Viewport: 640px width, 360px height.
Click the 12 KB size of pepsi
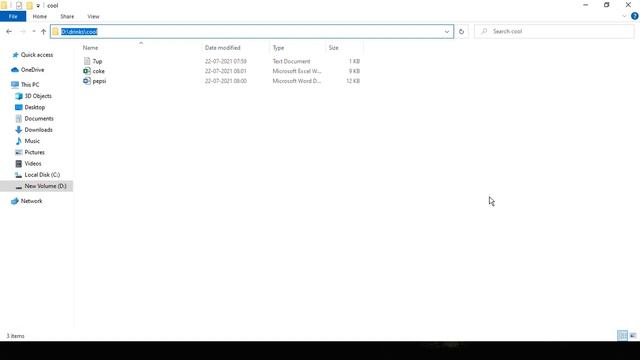pyautogui.click(x=353, y=81)
